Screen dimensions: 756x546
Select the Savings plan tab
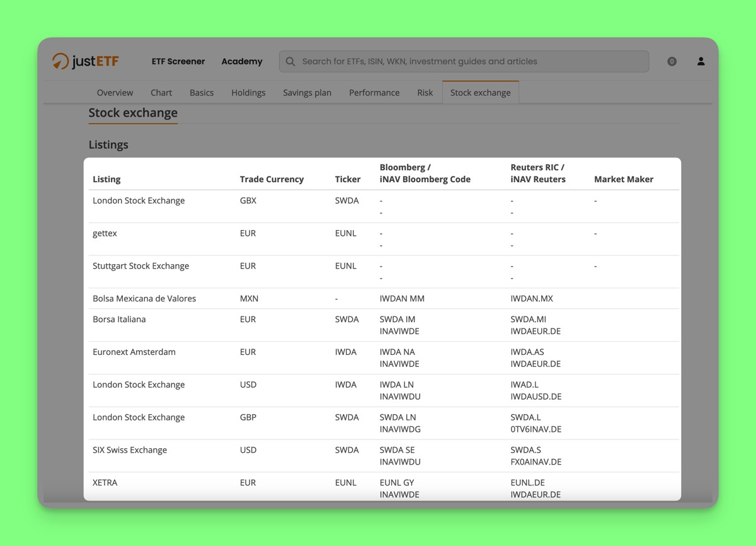point(307,93)
